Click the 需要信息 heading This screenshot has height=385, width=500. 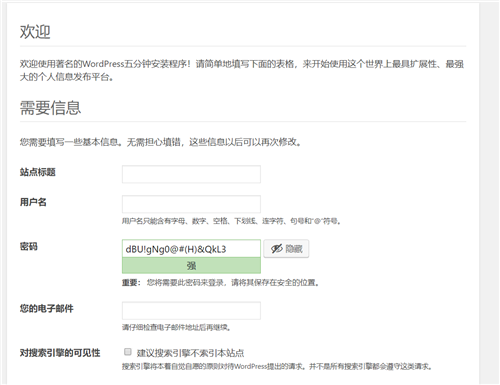click(50, 108)
